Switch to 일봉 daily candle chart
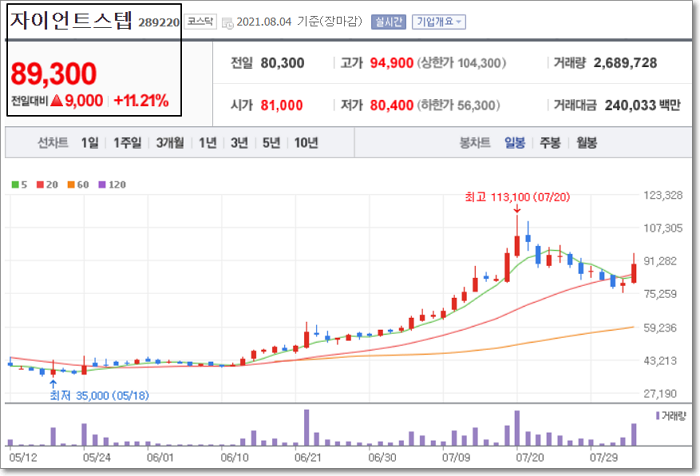 [515, 143]
